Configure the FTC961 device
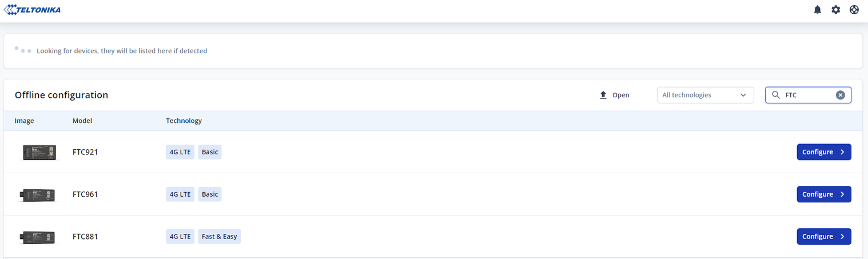The height and width of the screenshot is (259, 868). 823,194
